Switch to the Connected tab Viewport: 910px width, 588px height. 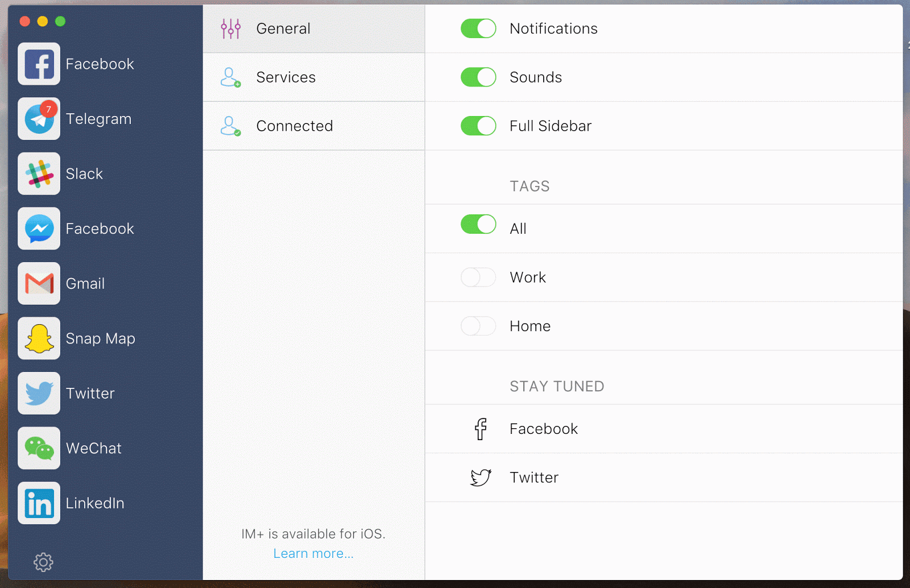[314, 126]
